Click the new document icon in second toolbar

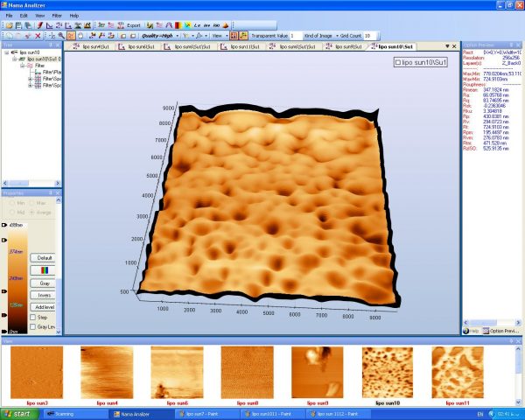click(10, 36)
